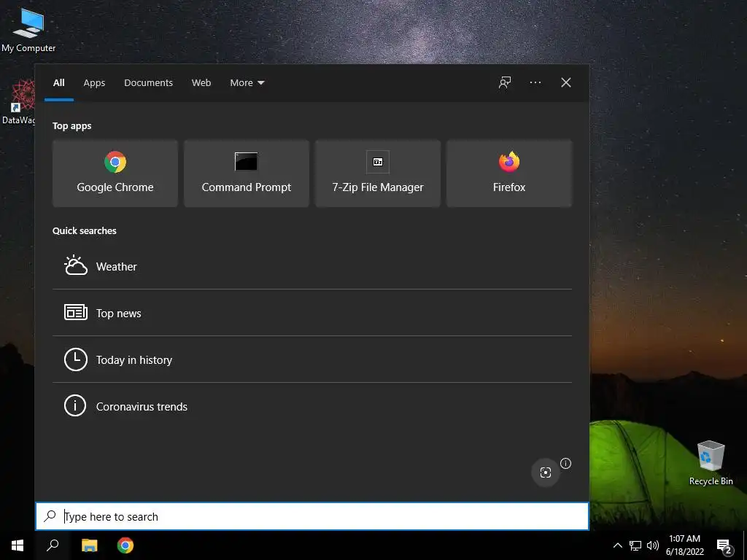Open 7-Zip File Manager tile
This screenshot has width=747, height=560.
point(378,174)
